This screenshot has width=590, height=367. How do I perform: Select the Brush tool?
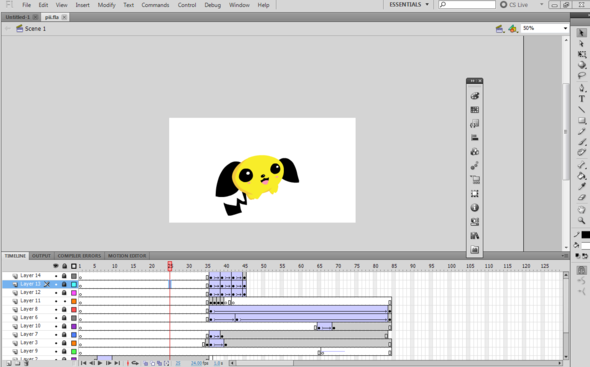pyautogui.click(x=581, y=142)
